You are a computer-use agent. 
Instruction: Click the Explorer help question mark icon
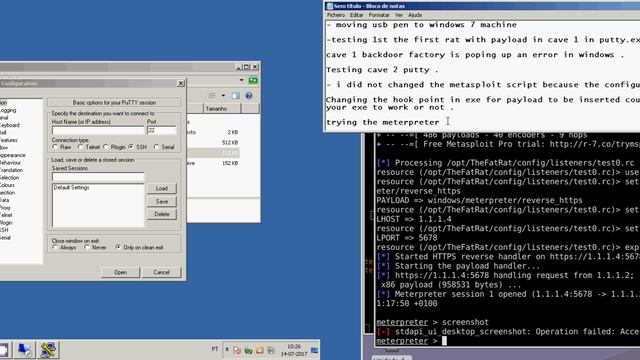[x=249, y=96]
